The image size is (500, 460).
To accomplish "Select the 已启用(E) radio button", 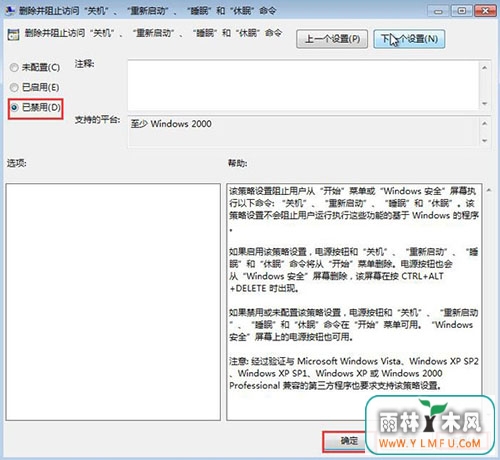I will point(35,88).
